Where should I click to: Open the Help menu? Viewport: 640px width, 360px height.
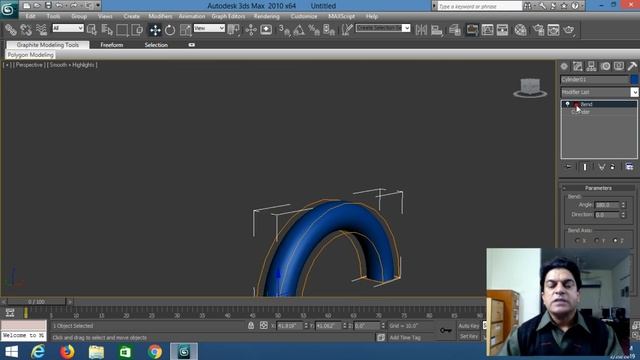click(372, 16)
